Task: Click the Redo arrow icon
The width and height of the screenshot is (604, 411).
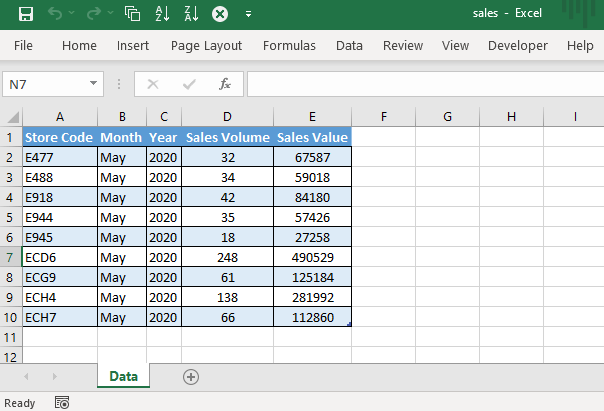Action: (x=93, y=14)
